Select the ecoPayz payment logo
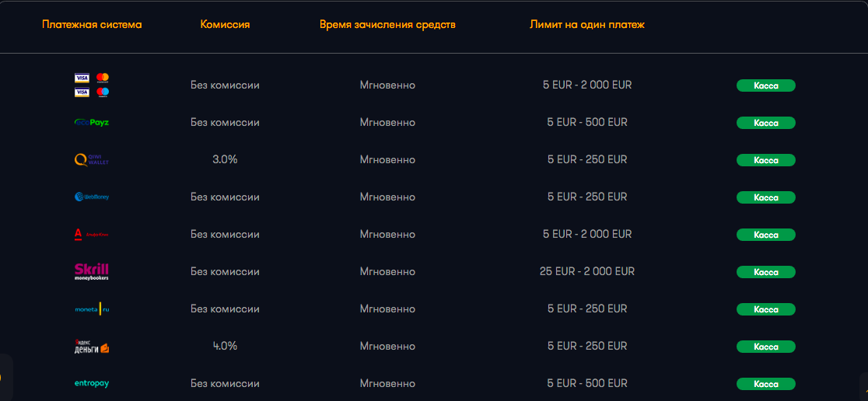Viewport: 868px width, 401px height. click(92, 123)
